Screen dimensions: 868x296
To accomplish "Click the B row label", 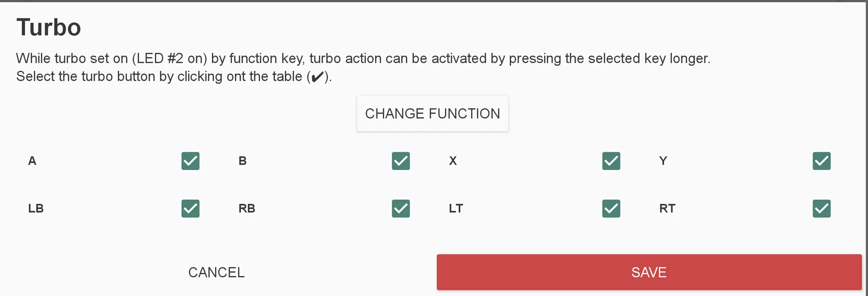I will pos(243,161).
